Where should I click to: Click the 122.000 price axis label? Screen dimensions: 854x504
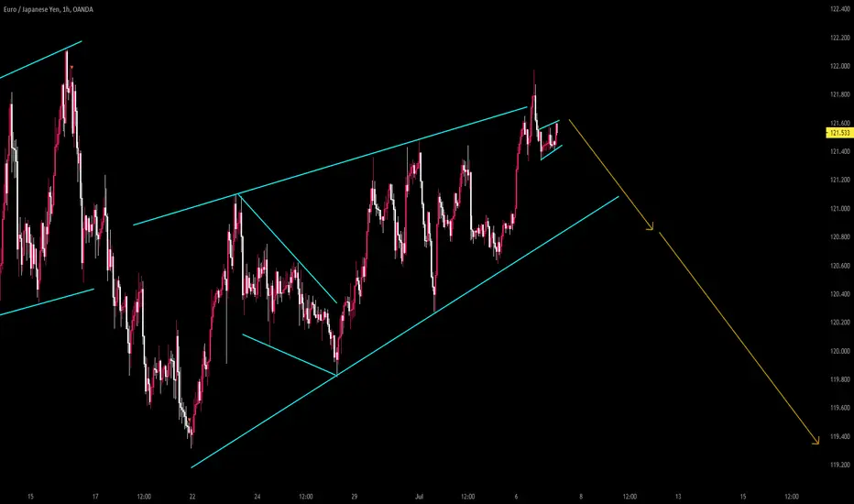(x=839, y=67)
